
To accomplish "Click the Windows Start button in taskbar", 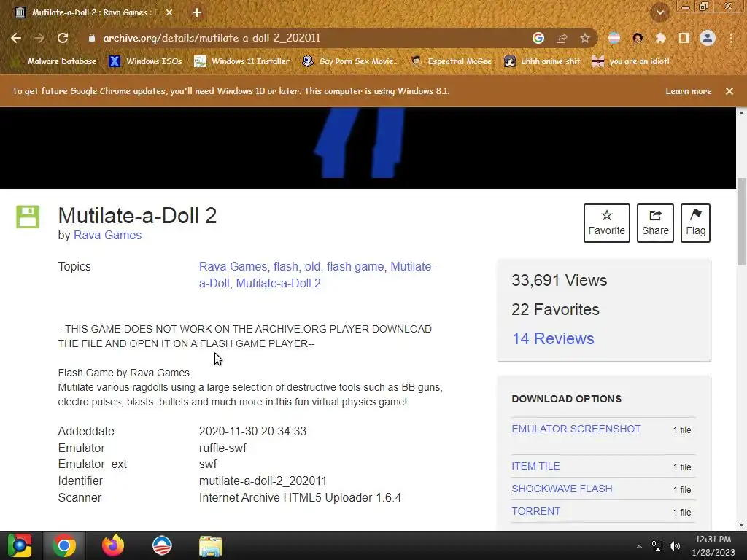I will point(20,545).
